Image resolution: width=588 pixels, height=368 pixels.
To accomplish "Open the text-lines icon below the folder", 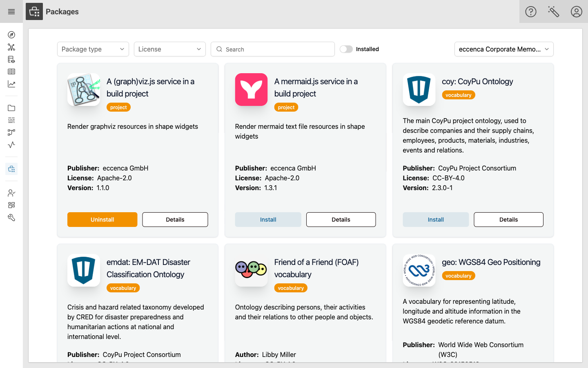I will (11, 120).
